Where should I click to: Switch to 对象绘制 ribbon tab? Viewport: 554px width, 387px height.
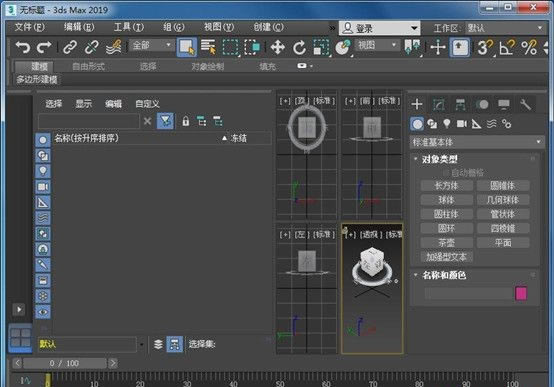(208, 66)
